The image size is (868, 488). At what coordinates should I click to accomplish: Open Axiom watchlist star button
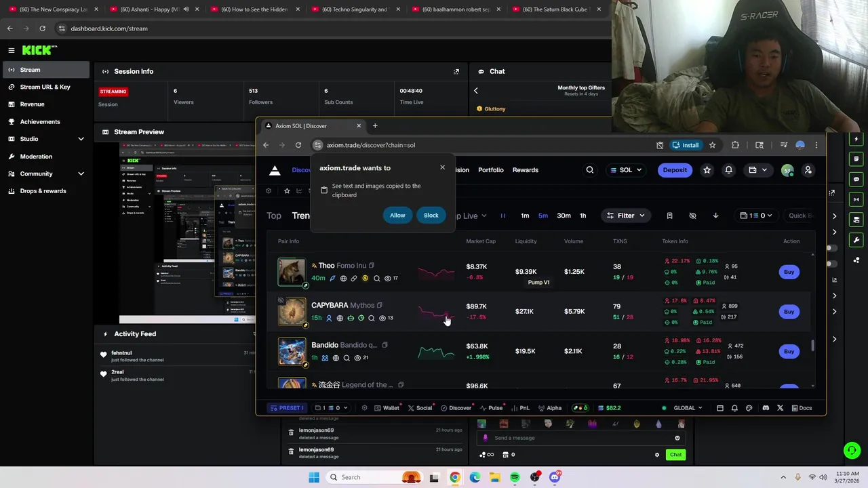[x=707, y=170]
